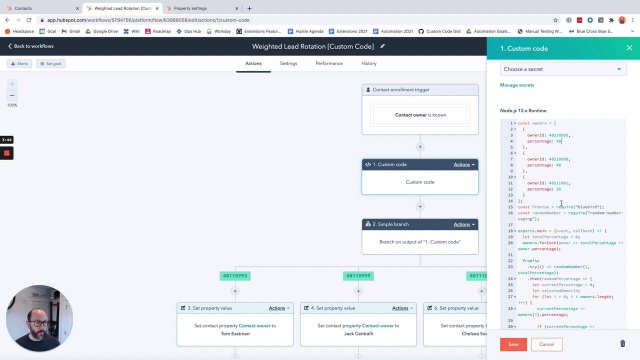The height and width of the screenshot is (360, 640).
Task: Go back in browser history
Action: click(7, 20)
